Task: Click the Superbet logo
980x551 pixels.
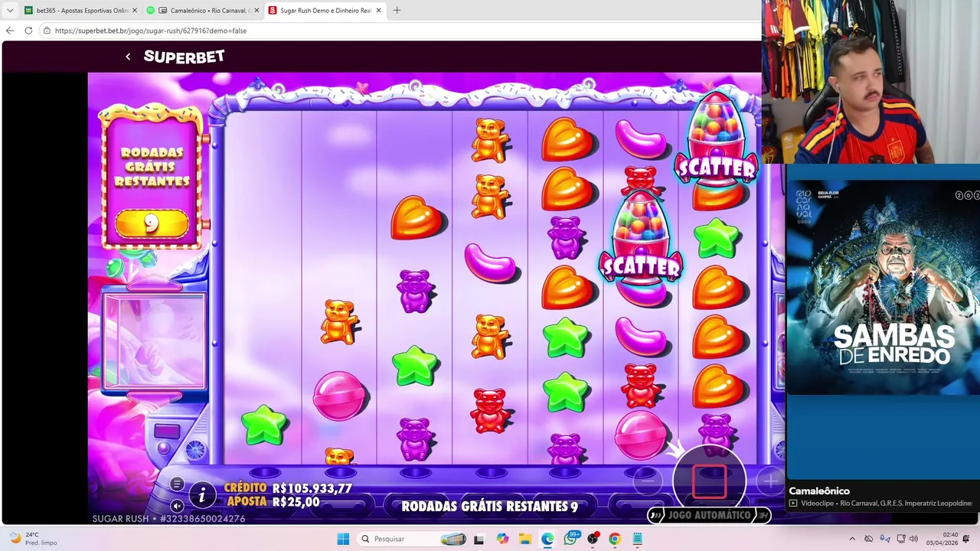Action: click(x=184, y=57)
